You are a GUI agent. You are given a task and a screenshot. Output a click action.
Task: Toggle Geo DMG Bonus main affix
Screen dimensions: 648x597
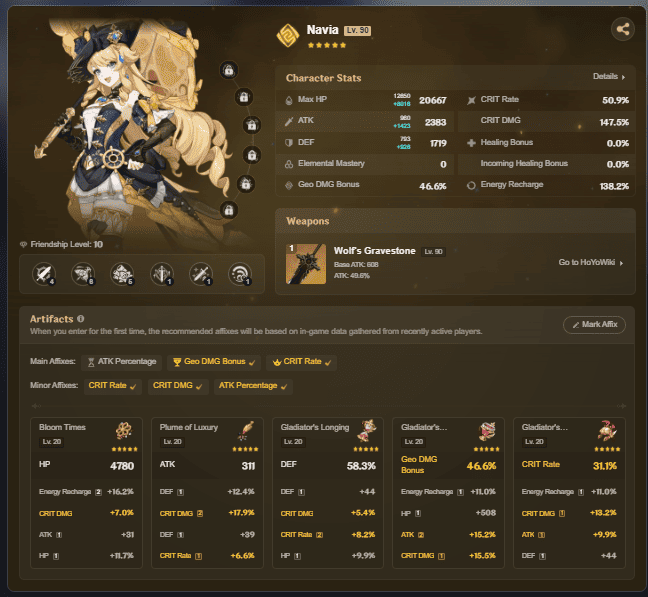214,362
